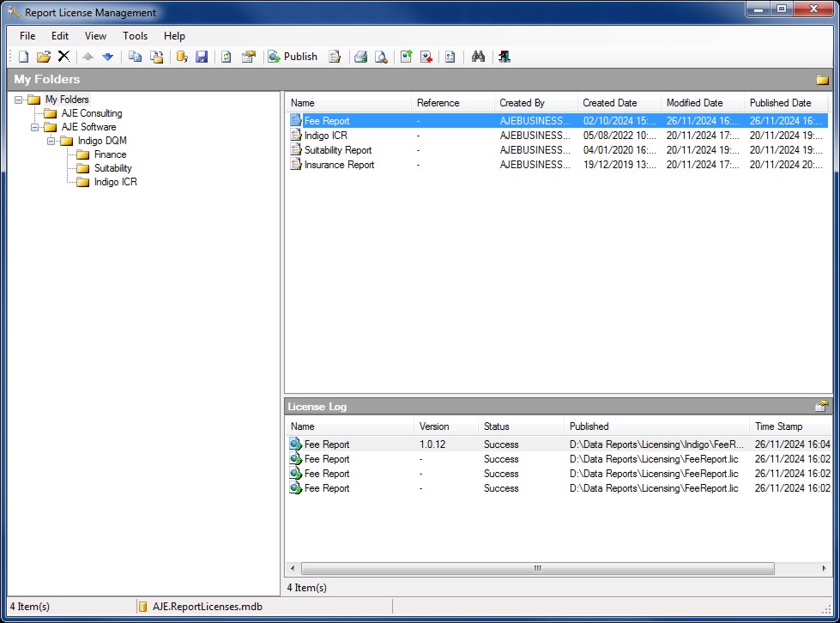Collapse the My Folders root node
The height and width of the screenshot is (623, 840).
tap(19, 100)
